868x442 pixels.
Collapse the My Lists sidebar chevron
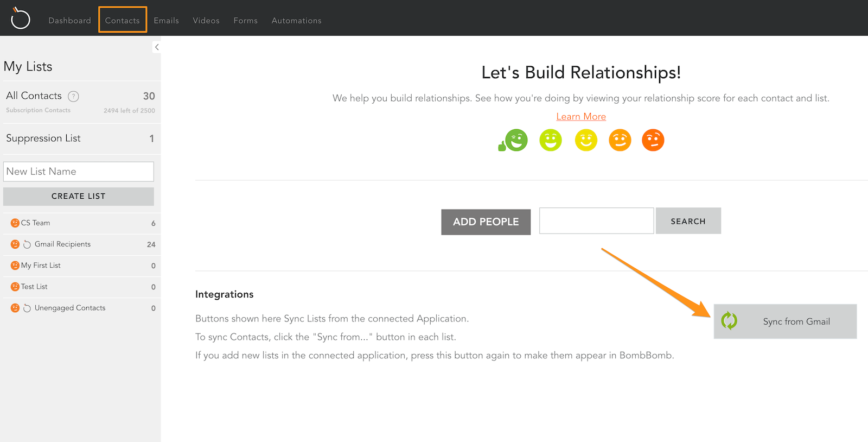[x=157, y=47]
